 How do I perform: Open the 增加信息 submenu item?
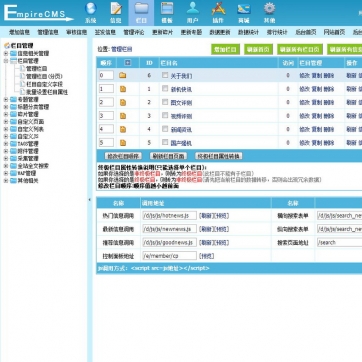(x=20, y=32)
